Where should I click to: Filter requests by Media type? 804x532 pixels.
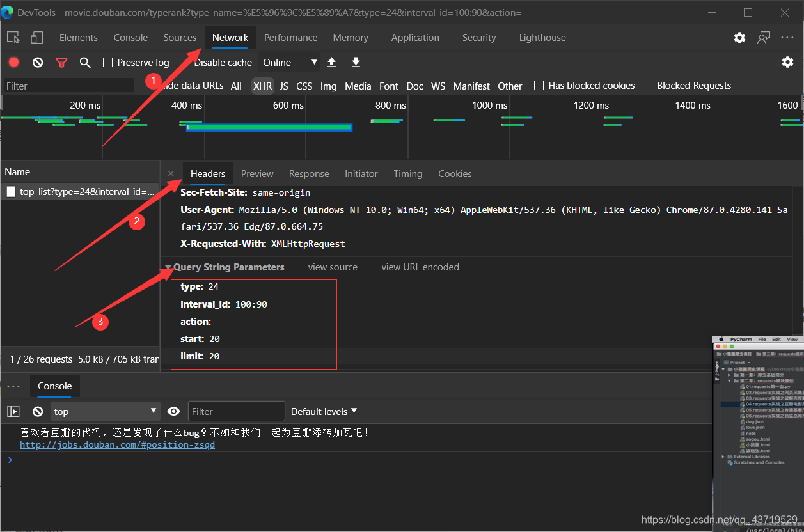(358, 86)
